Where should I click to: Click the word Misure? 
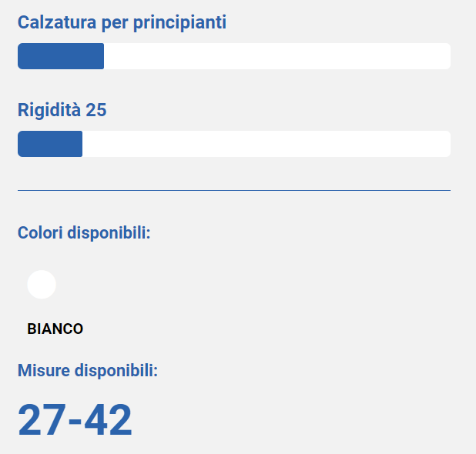tap(44, 370)
